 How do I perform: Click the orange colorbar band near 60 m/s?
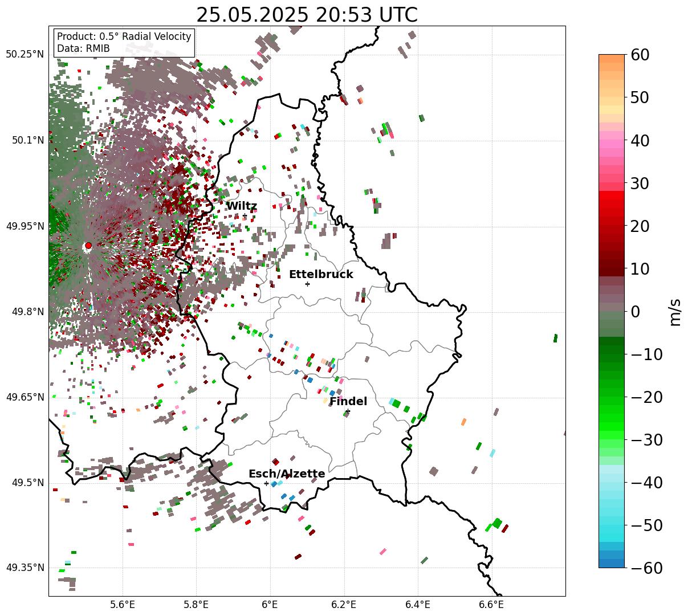(612, 59)
